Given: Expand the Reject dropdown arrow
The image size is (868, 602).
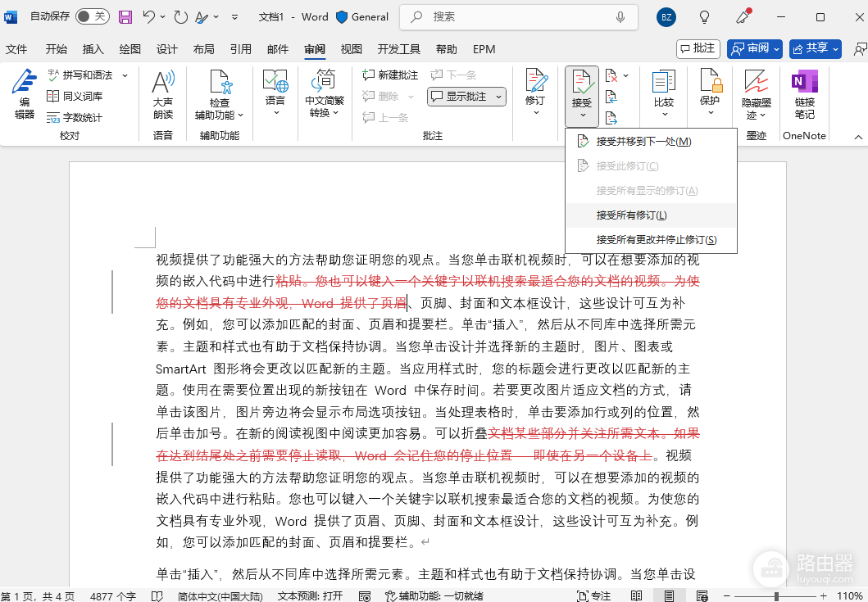Looking at the screenshot, I should (x=625, y=75).
